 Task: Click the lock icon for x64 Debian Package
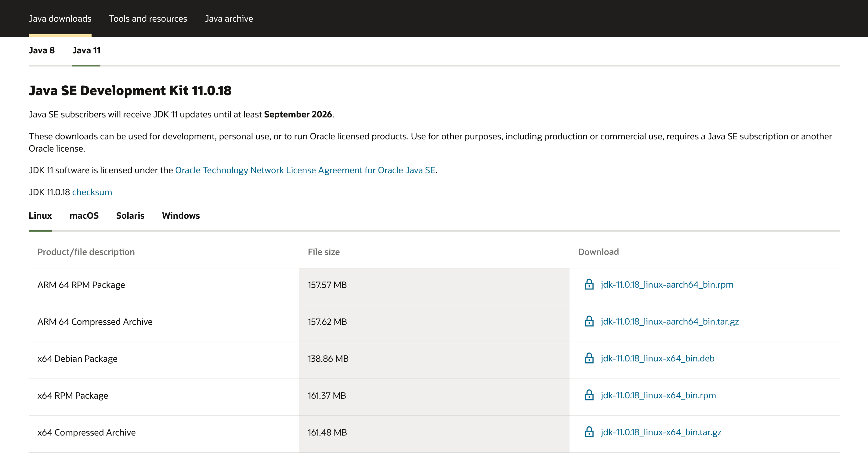tap(589, 358)
